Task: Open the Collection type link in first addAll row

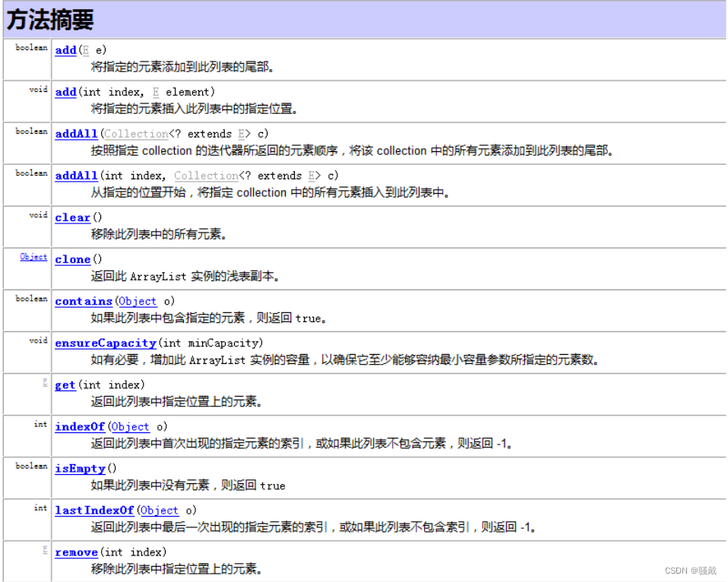Action: (x=136, y=134)
